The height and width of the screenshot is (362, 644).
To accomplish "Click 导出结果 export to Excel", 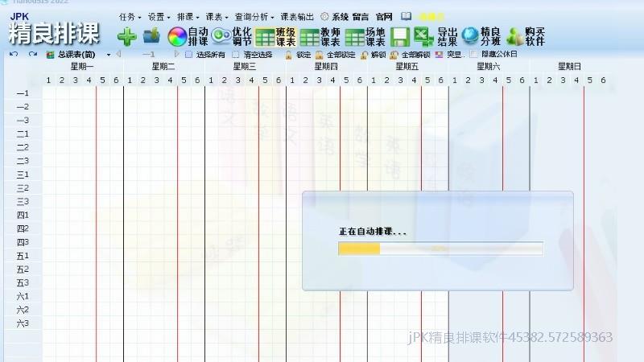I will (x=436, y=37).
